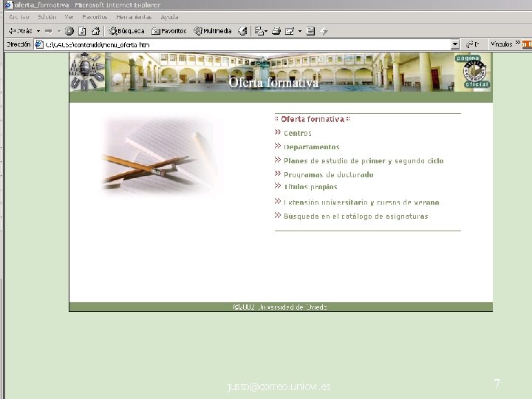Expand the address bar dropdown arrow
The height and width of the screenshot is (399, 532).
tap(455, 44)
